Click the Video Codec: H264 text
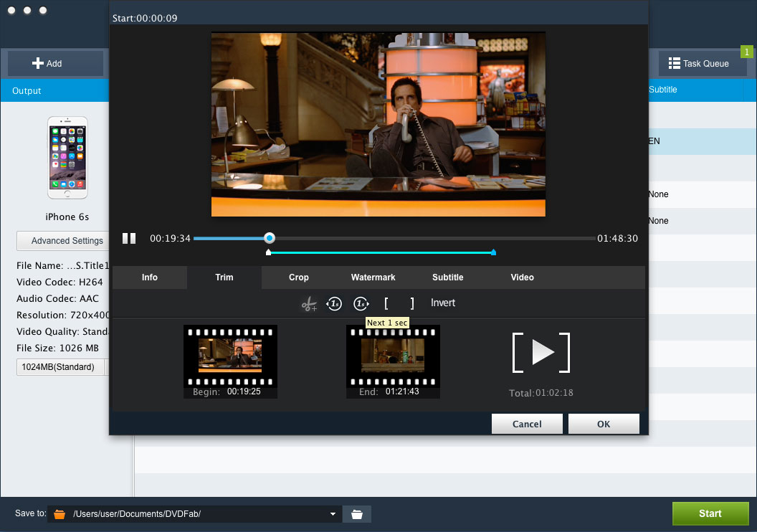Image resolution: width=757 pixels, height=532 pixels. coord(59,282)
